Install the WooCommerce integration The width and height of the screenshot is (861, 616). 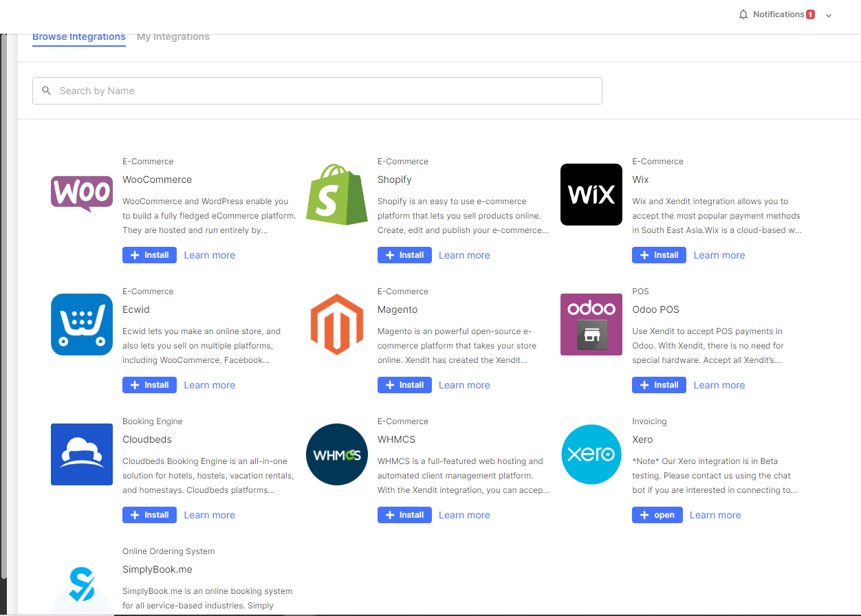pyautogui.click(x=149, y=255)
